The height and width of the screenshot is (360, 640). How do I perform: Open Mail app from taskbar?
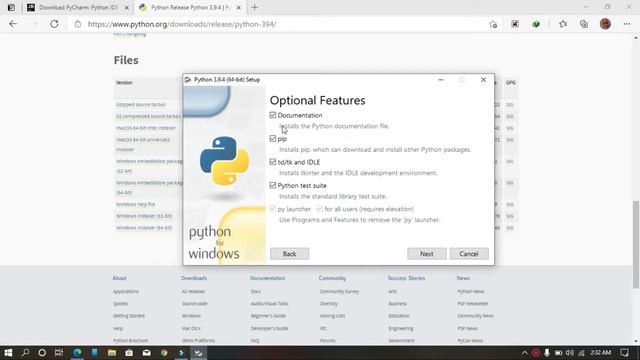(147, 353)
